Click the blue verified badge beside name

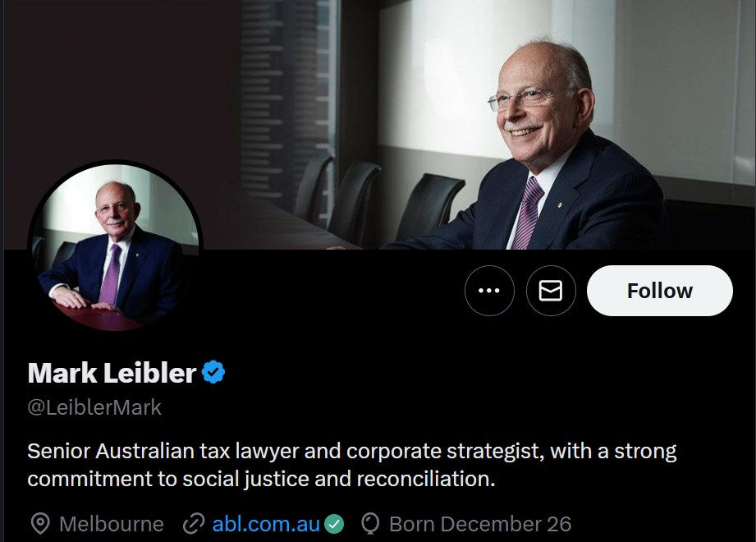(x=213, y=373)
